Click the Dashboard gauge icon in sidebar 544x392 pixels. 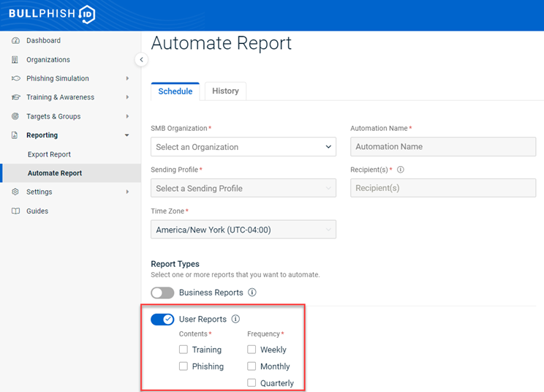(15, 41)
